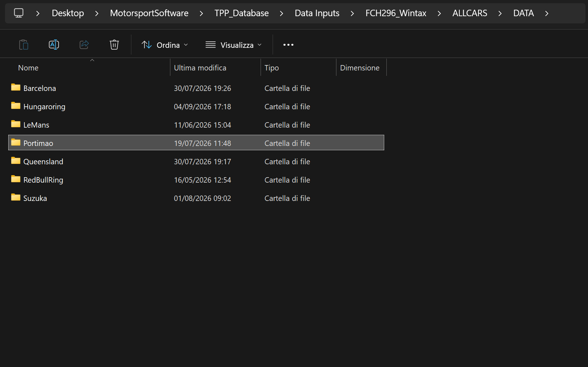Open the Visualizza view dropdown

[234, 45]
